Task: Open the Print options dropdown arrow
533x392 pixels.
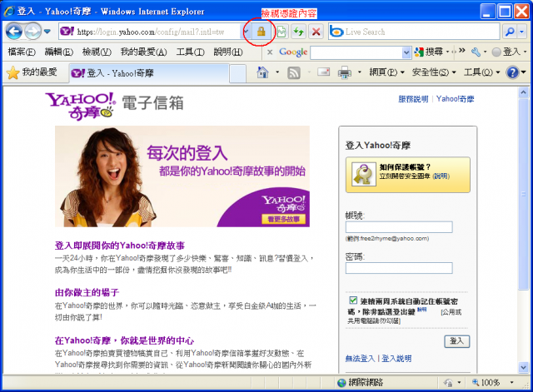Action: 359,72
